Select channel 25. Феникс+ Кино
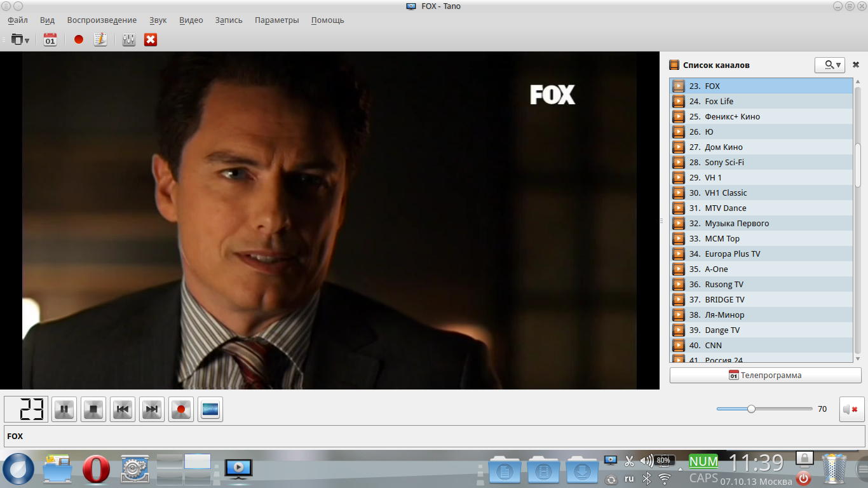The width and height of the screenshot is (868, 488). [761, 116]
